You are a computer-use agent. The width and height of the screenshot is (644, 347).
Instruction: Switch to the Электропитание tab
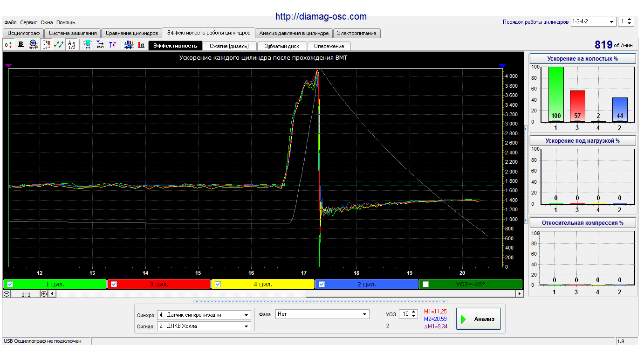coord(357,33)
